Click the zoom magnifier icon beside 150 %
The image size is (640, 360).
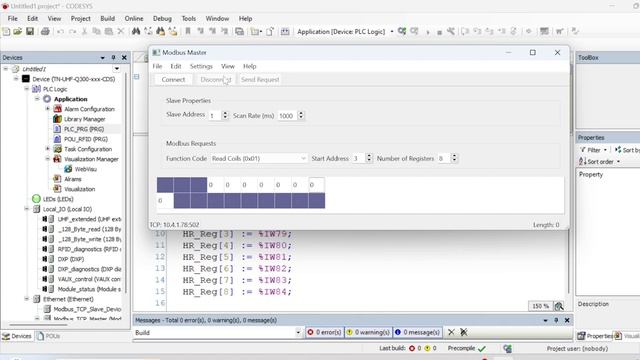(x=559, y=306)
